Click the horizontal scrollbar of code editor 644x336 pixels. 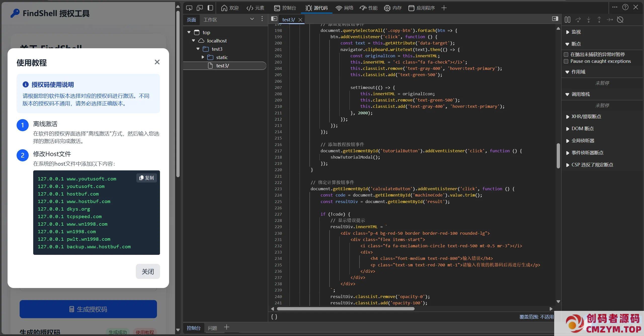(x=345, y=309)
